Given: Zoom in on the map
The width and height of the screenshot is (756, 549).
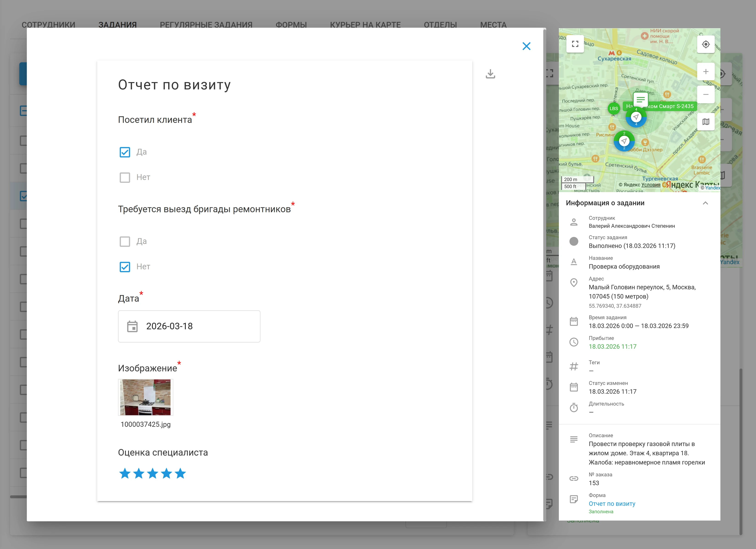Looking at the screenshot, I should pyautogui.click(x=706, y=72).
